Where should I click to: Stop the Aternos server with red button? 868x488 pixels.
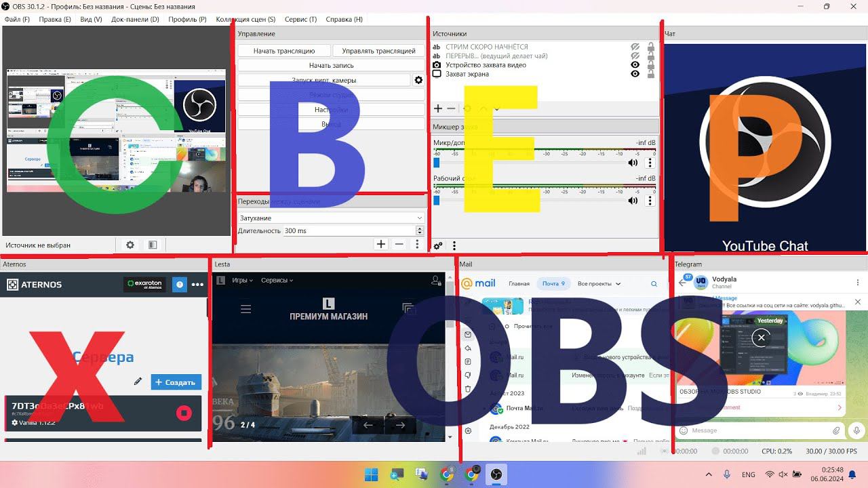(184, 413)
